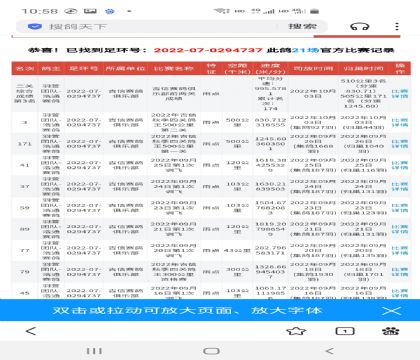Screen dimensions: 420x360
Task: Tap the 搜索 button in the address bar
Action: point(302,26)
